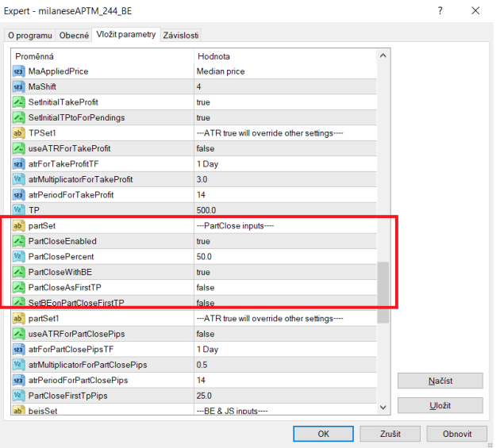Image resolution: width=496 pixels, height=448 pixels.
Task: Select the PartCloseAsFirstTP variable name
Action: coord(65,288)
